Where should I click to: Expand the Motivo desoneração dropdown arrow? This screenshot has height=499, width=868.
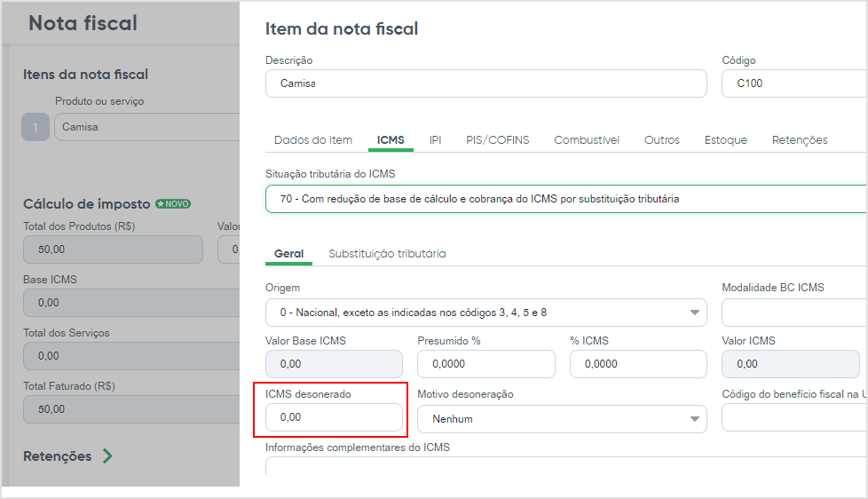click(x=694, y=419)
